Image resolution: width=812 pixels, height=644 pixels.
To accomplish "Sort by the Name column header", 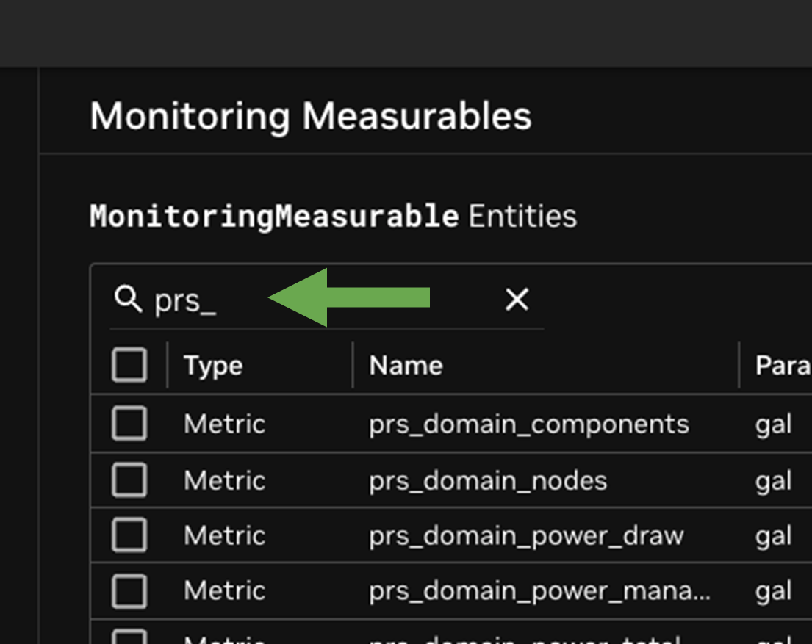I will [406, 365].
